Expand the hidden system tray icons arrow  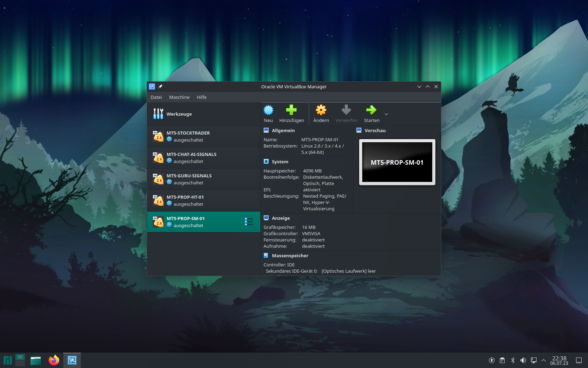(544, 360)
